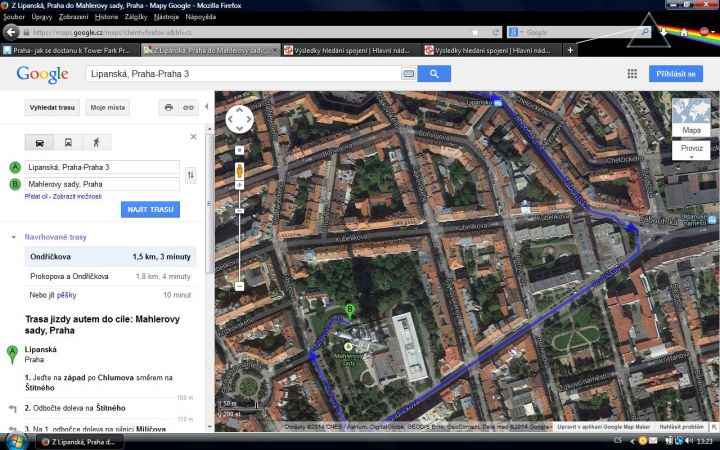Click Přihlásit se button
This screenshot has height=450, width=720.
675,73
